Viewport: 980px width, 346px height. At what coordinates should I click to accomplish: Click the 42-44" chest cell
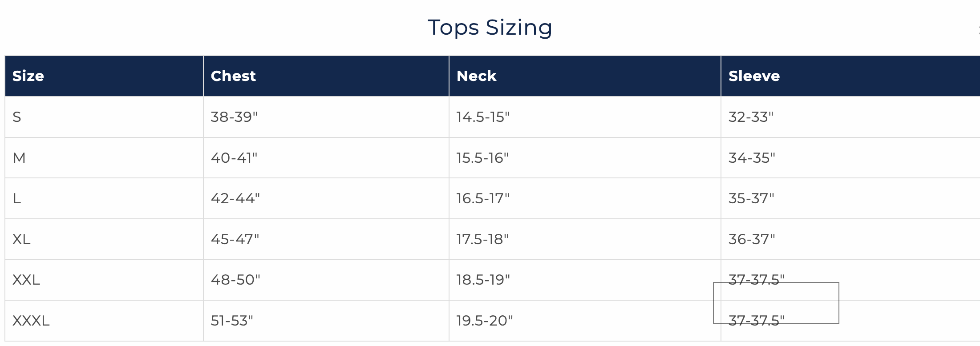coord(235,198)
